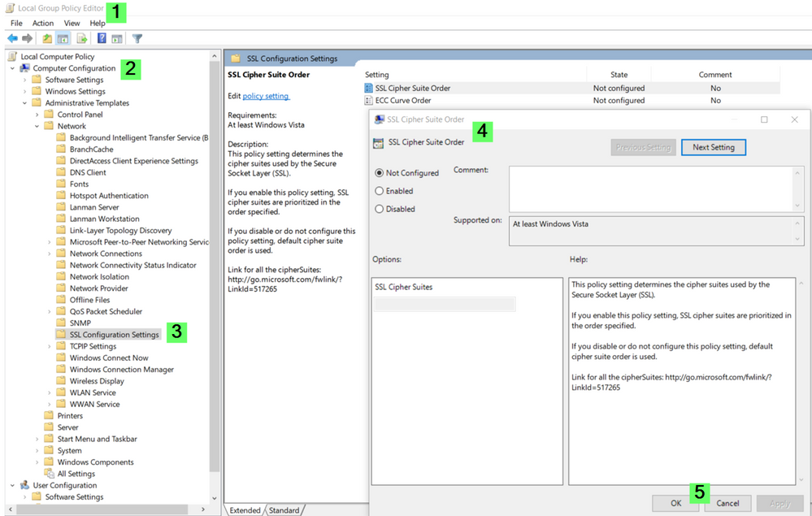Open the Filter icon in the toolbar
Screen dimensions: 812x516
pos(137,38)
